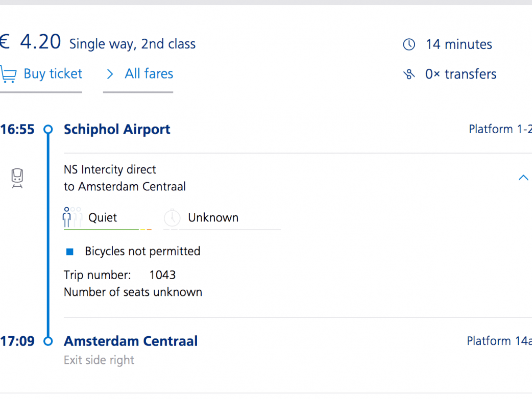Click the Amsterdam Centraal arrival stop marker
Image resolution: width=532 pixels, height=399 pixels.
(x=48, y=341)
